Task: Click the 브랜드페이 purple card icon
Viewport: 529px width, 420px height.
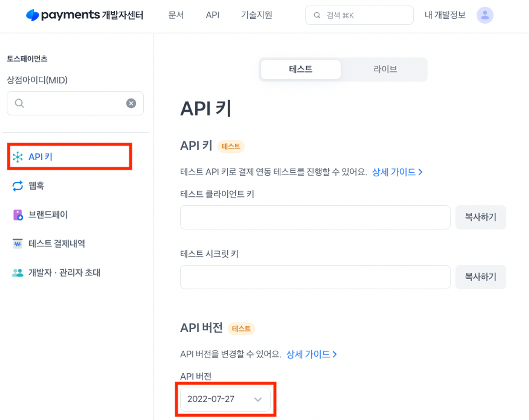Action: pyautogui.click(x=18, y=215)
